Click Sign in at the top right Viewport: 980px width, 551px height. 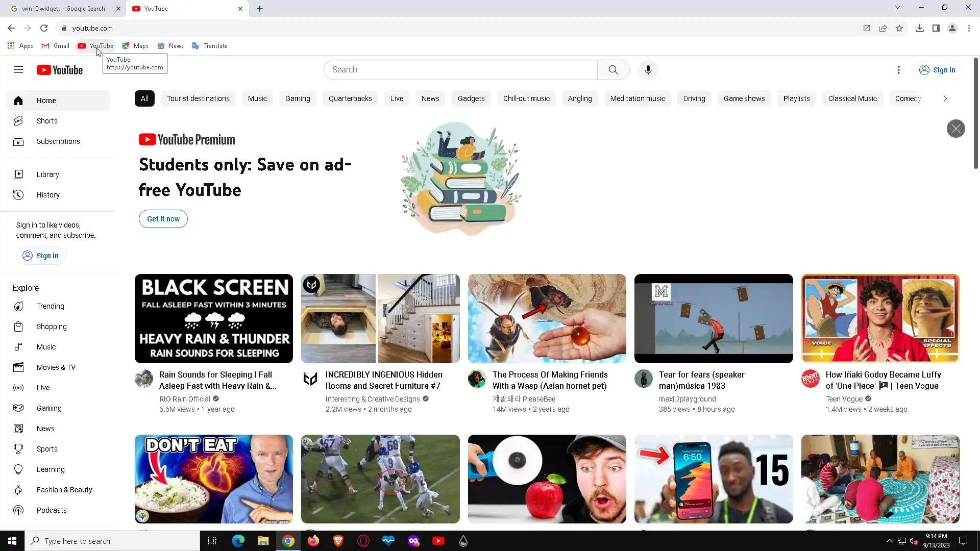point(937,70)
